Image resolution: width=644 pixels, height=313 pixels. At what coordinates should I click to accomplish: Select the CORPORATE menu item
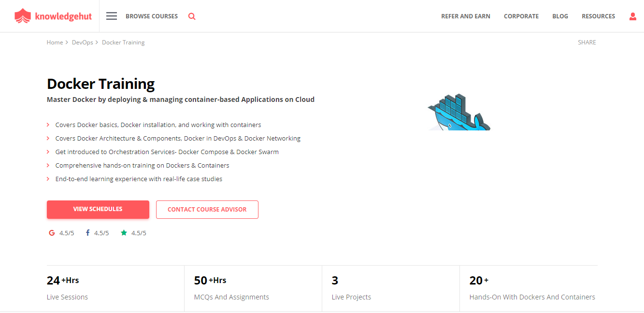point(521,16)
